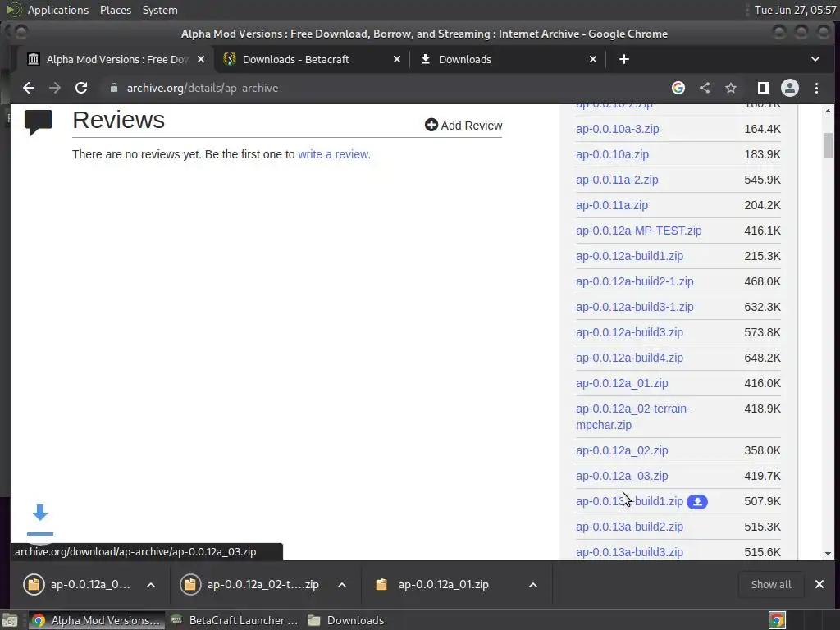Open Chrome's three-dot menu
The width and height of the screenshot is (840, 630).
(x=816, y=88)
